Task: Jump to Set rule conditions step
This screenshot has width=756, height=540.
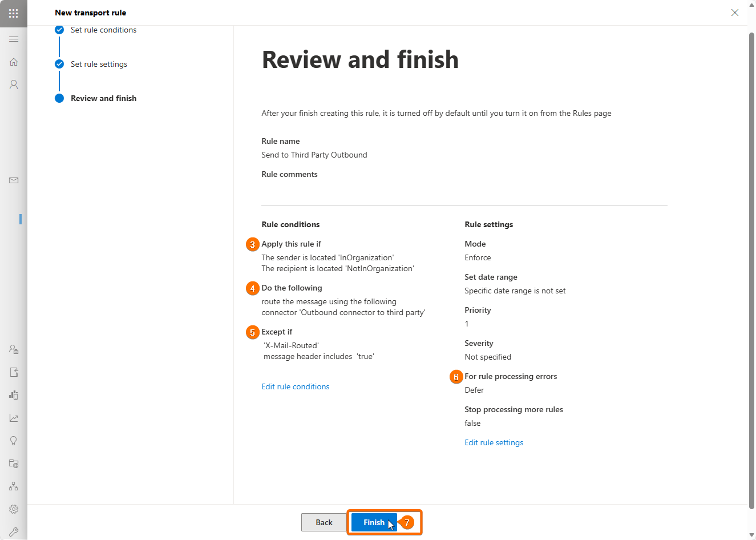Action: 103,30
